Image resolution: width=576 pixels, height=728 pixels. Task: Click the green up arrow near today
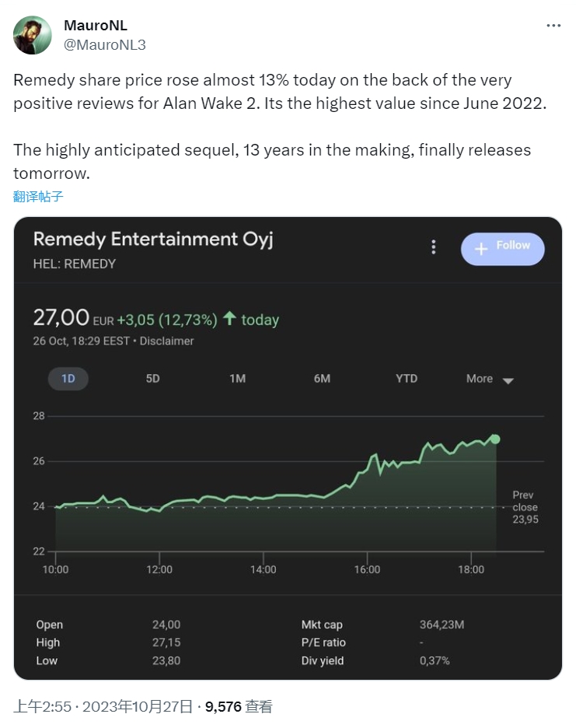(229, 319)
